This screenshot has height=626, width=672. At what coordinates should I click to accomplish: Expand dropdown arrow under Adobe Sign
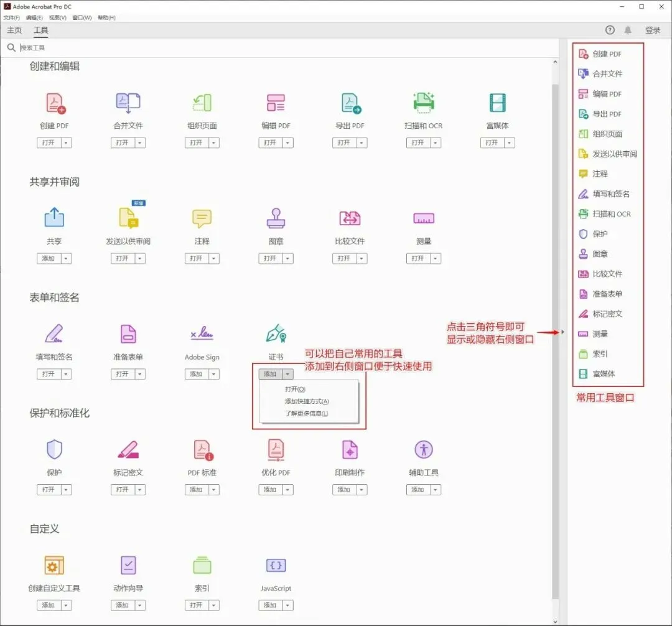tap(214, 374)
